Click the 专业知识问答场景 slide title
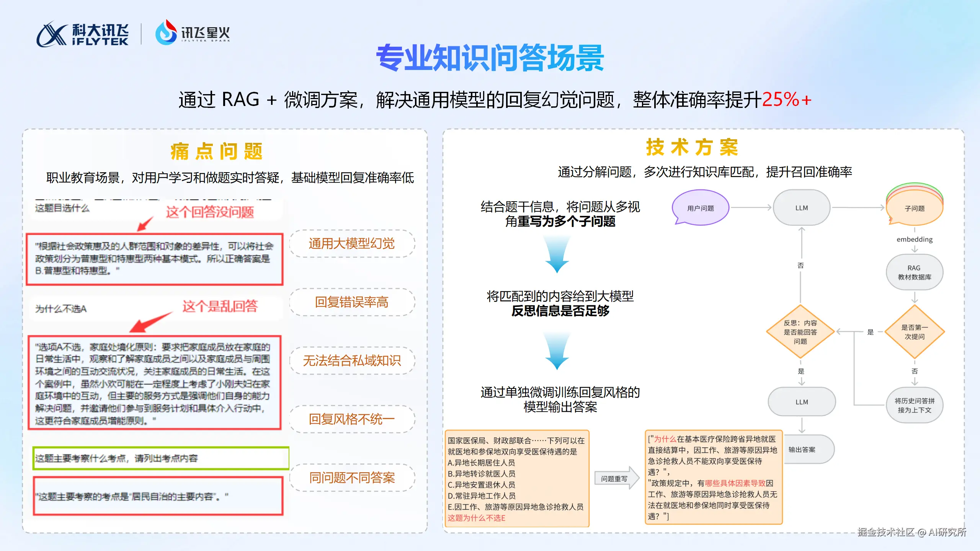This screenshot has height=551, width=980. pos(490,58)
